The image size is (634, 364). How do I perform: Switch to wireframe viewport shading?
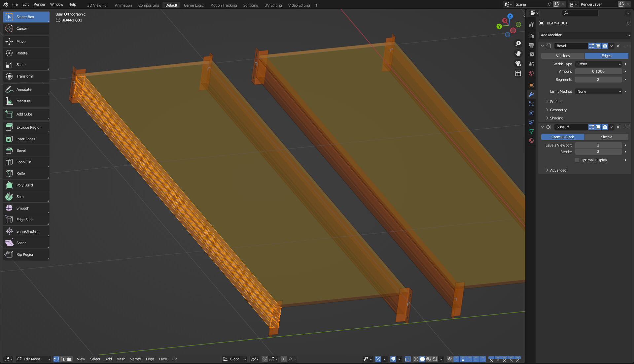coord(416,359)
